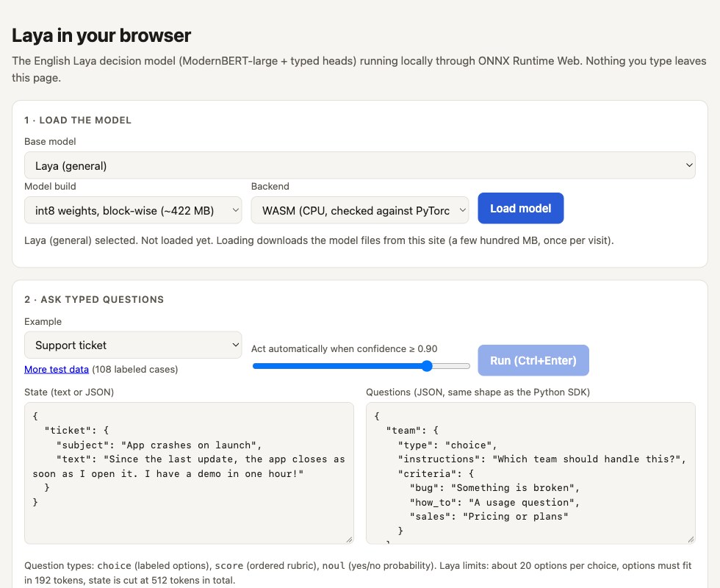Click the "type": "choice" line
Screen dimensions: 720x588
click(x=447, y=445)
